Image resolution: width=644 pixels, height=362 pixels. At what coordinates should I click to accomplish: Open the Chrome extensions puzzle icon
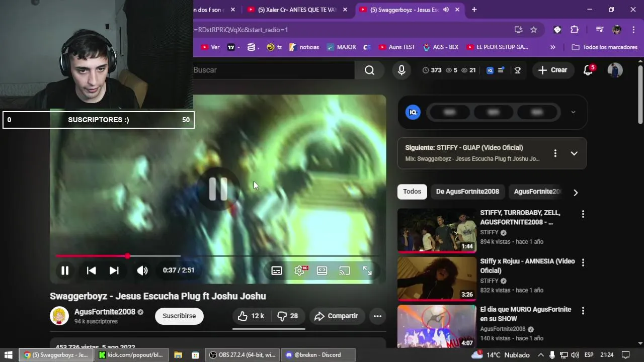(x=575, y=30)
